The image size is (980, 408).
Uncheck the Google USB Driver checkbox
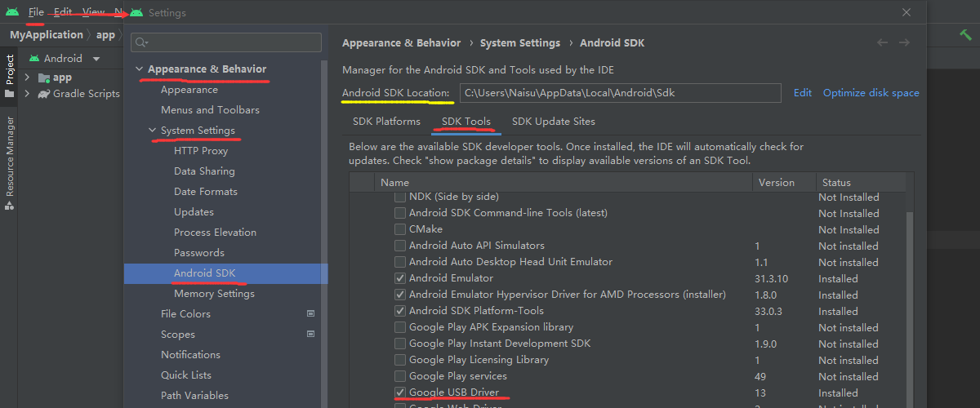[400, 392]
